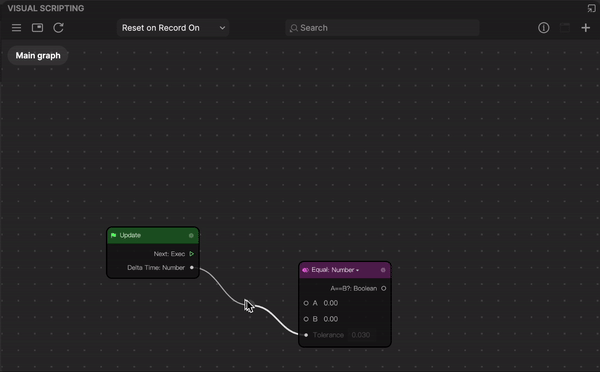Click the A value field 0.00

tap(331, 303)
